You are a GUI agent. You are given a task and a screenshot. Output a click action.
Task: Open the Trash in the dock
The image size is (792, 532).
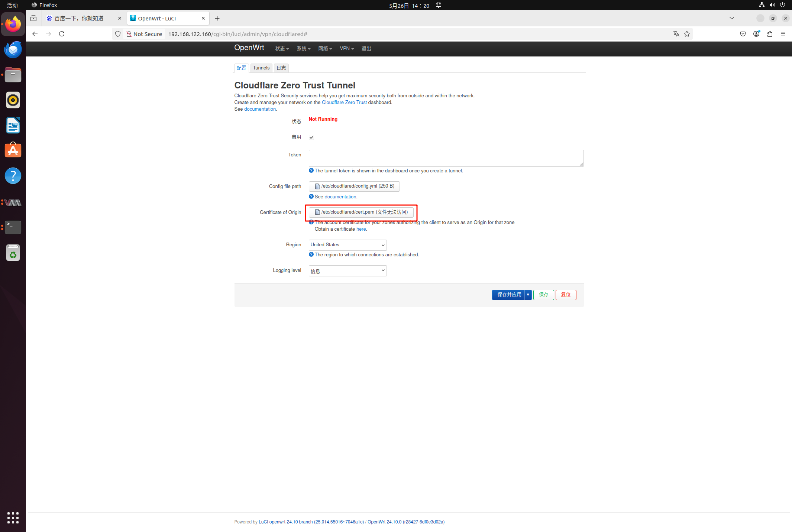coord(13,253)
